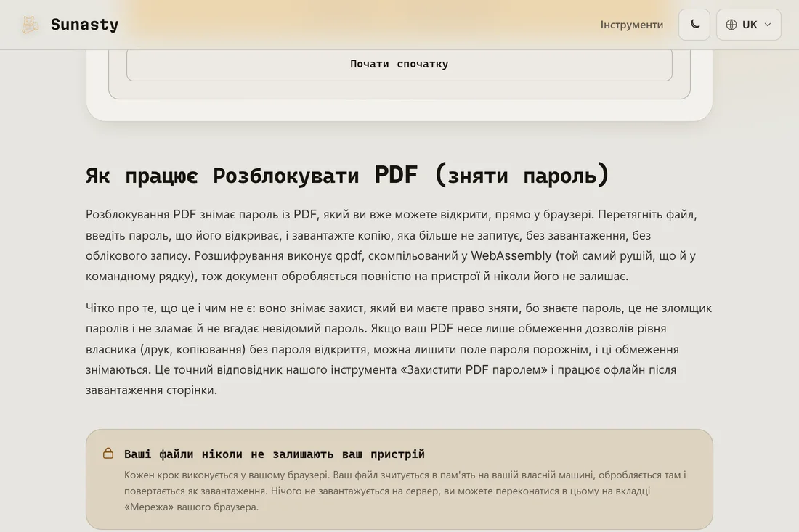The image size is (799, 532).
Task: Open the Інструменти menu
Action: click(x=631, y=25)
